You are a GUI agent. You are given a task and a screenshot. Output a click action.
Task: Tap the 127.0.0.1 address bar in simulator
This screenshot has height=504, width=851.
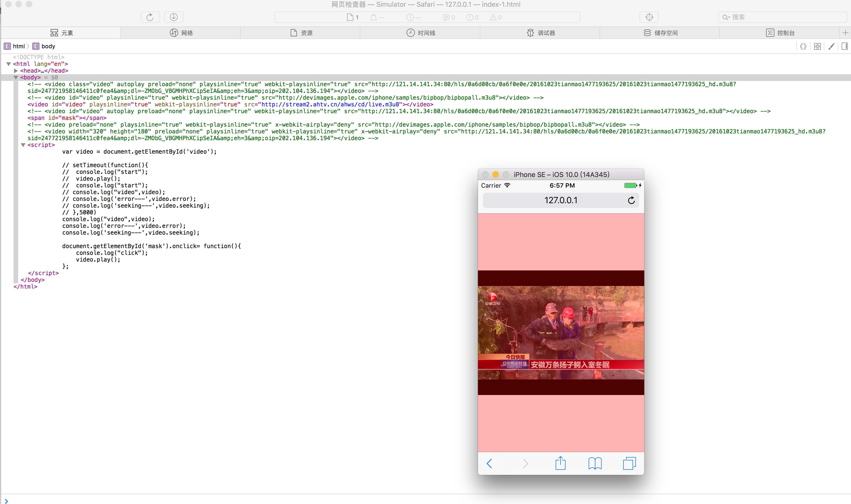click(x=561, y=200)
